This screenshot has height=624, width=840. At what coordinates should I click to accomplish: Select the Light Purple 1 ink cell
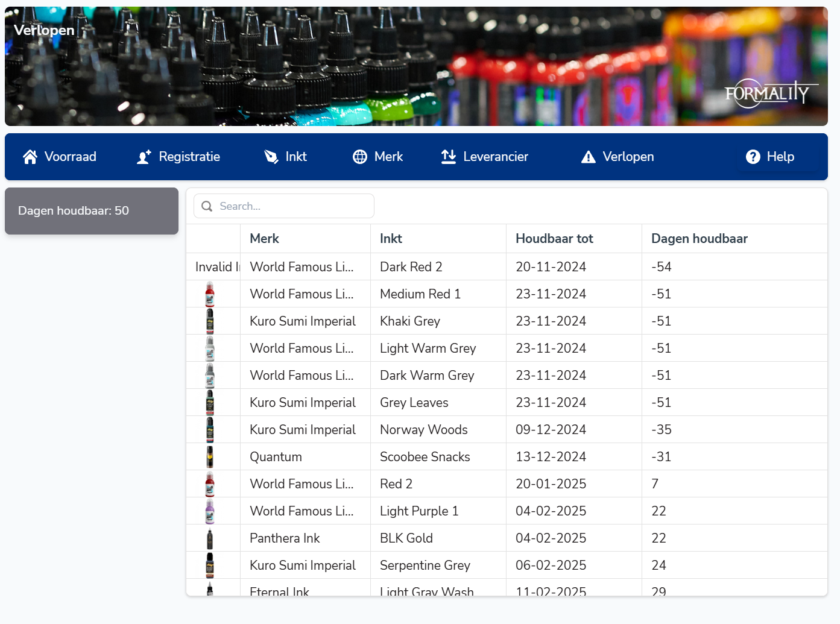pos(438,511)
